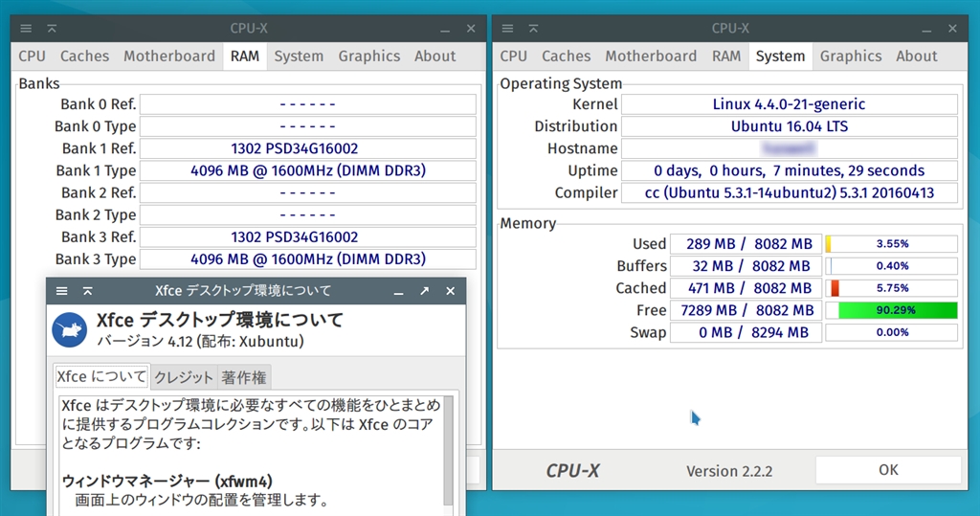Click the Buffers memory 0.40% bar
The height and width of the screenshot is (516, 980).
point(891,266)
